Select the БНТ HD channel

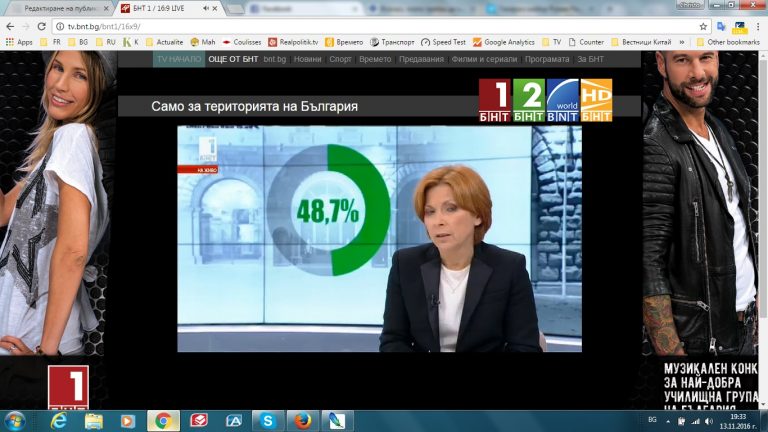596,100
